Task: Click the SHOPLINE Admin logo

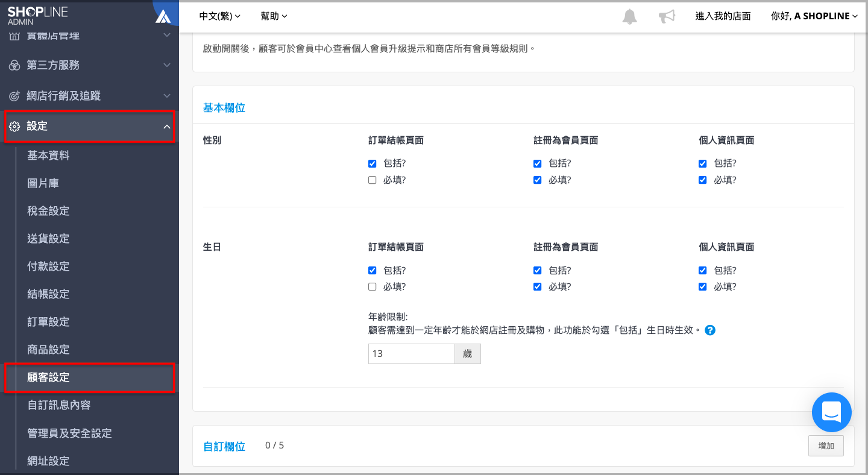Action: click(37, 16)
